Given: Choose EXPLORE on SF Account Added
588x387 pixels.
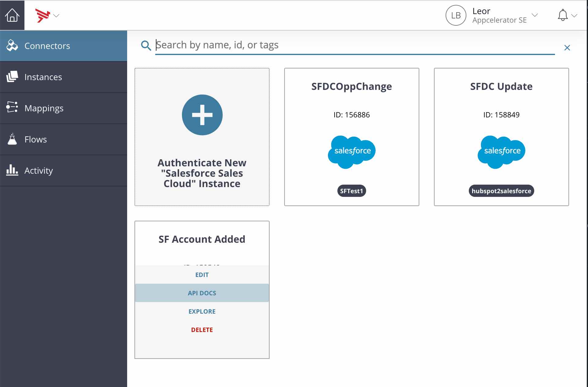Looking at the screenshot, I should click(202, 311).
